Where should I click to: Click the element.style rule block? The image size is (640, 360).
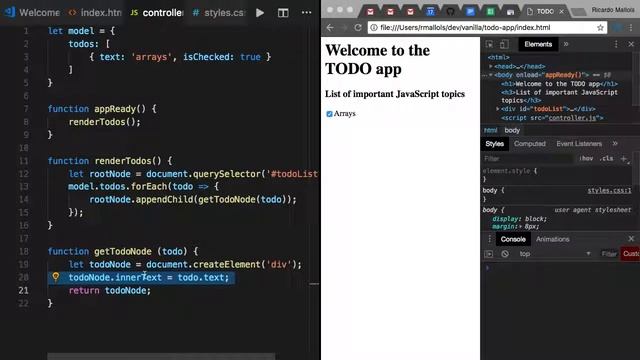click(557, 175)
